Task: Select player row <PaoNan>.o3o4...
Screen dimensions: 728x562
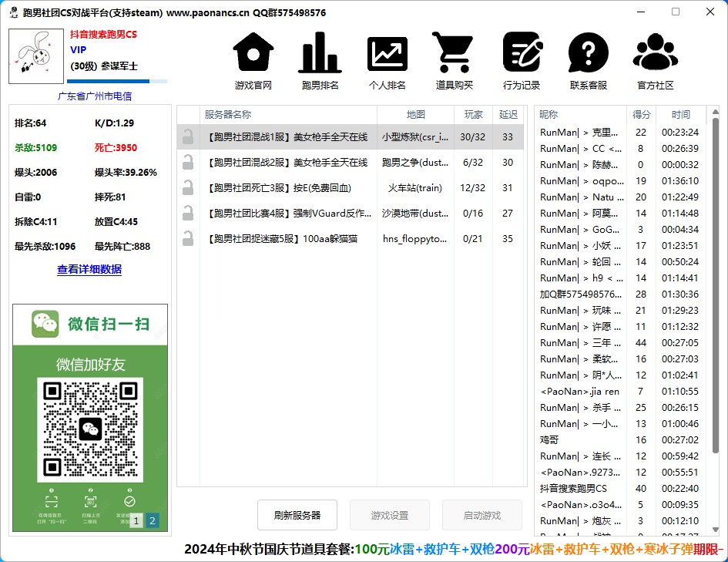Action: pyautogui.click(x=620, y=504)
